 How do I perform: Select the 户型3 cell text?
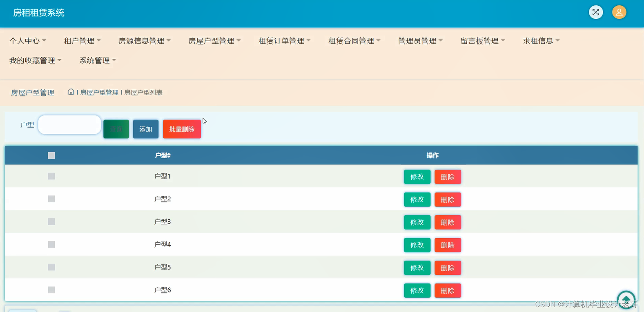163,222
